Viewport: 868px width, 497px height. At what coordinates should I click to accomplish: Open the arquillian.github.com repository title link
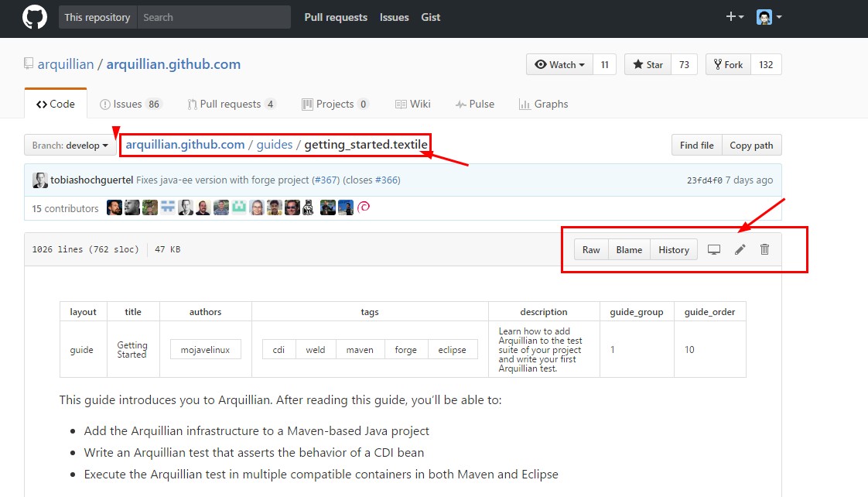173,64
